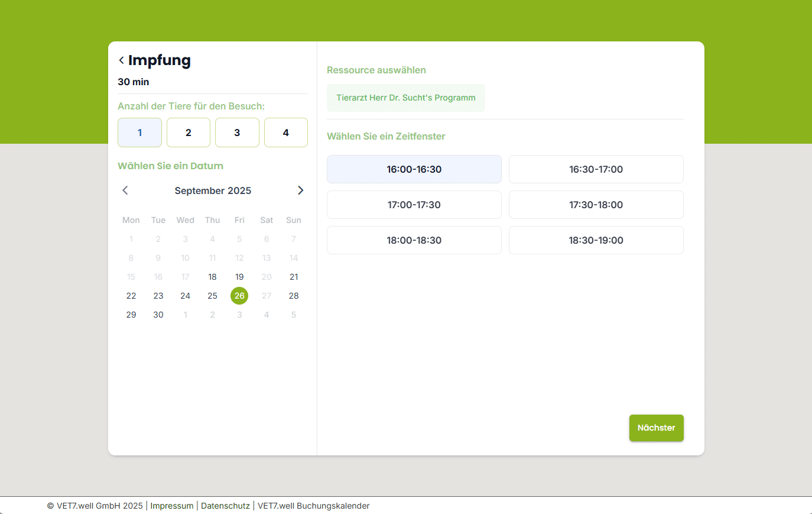Choose 2 animals for the visit
This screenshot has height=514, width=812.
click(x=189, y=132)
